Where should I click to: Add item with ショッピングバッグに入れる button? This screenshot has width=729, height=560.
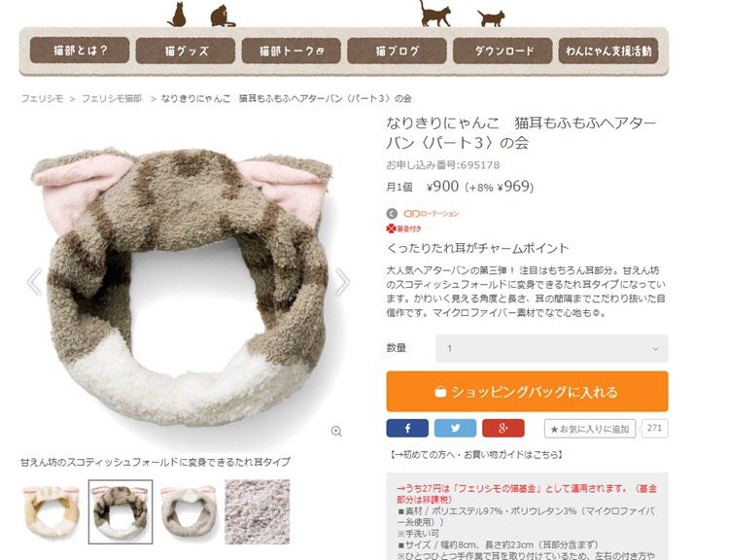click(527, 391)
